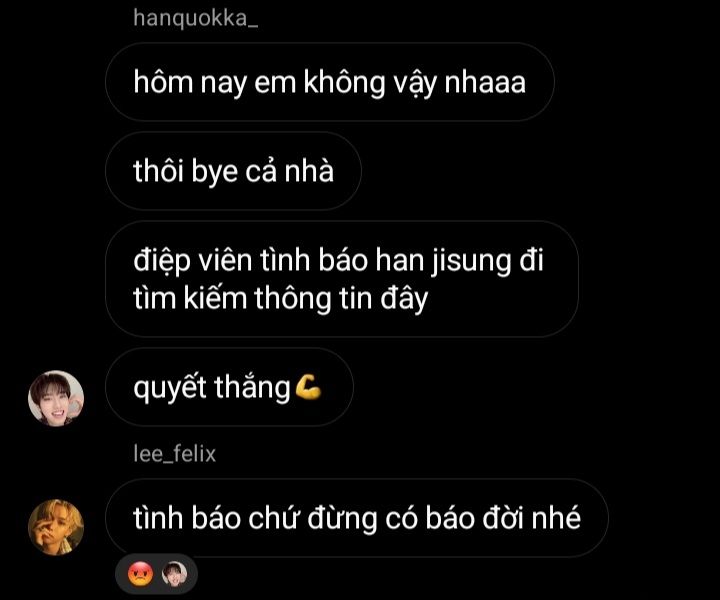Click the word 'nhaaa' in the first message
Viewport: 720px width, 600px height.
pos(485,83)
